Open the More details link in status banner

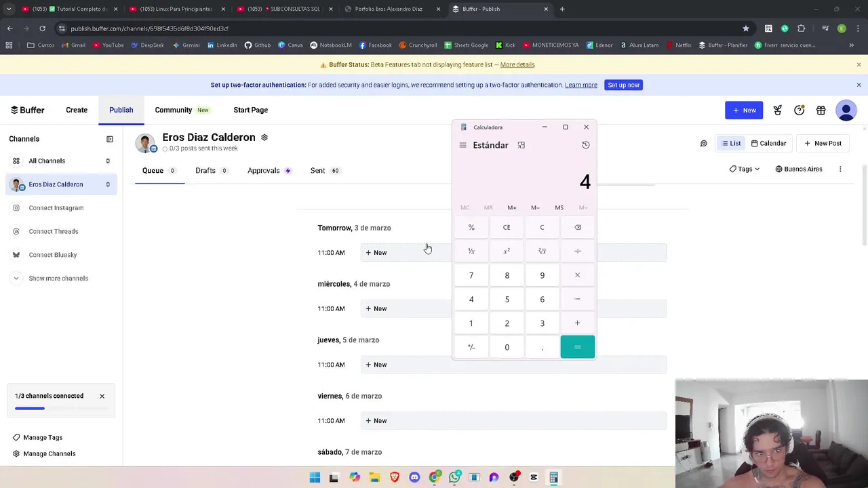517,64
